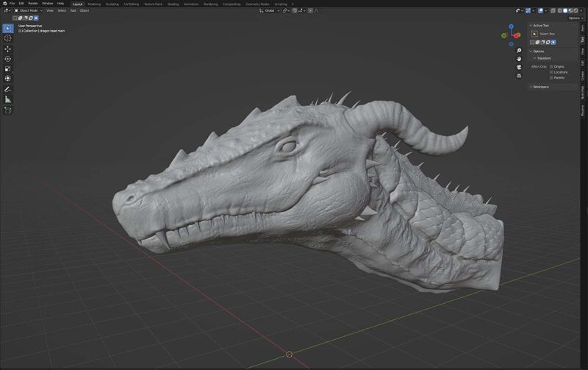The image size is (588, 370).
Task: Activate the Move tool
Action: coord(8,49)
